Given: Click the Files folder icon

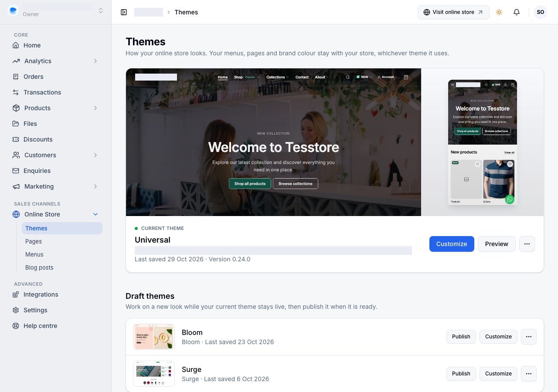Looking at the screenshot, I should (x=16, y=124).
